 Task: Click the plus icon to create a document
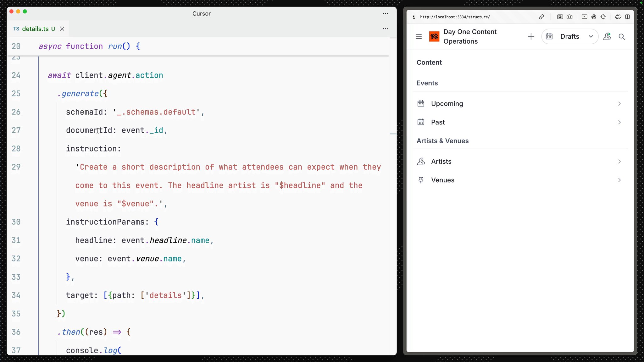[x=531, y=36]
